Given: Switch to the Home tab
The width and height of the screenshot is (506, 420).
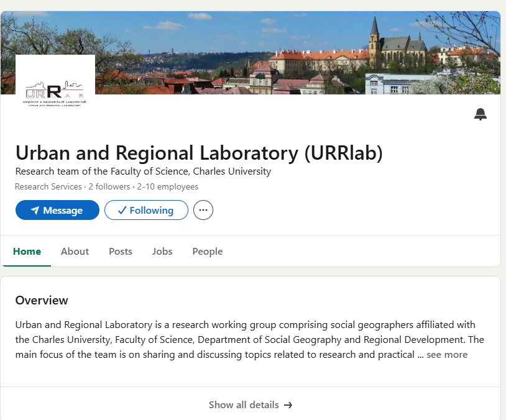Looking at the screenshot, I should click(27, 251).
